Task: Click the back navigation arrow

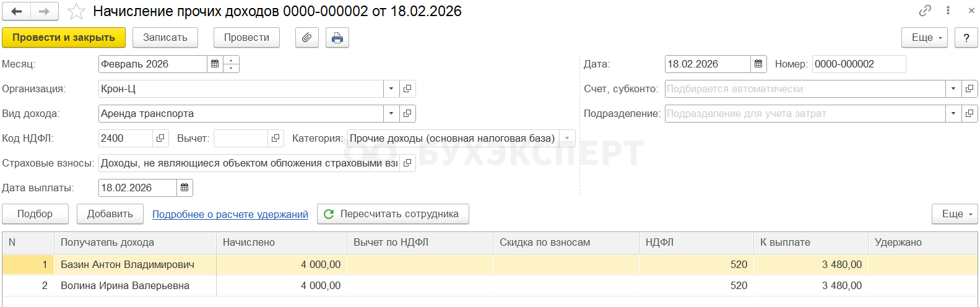Action: point(17,12)
